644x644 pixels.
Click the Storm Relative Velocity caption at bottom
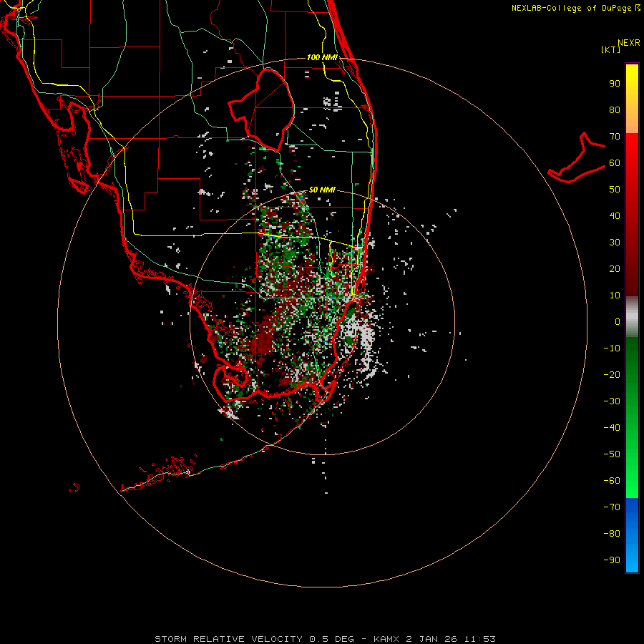[325, 639]
